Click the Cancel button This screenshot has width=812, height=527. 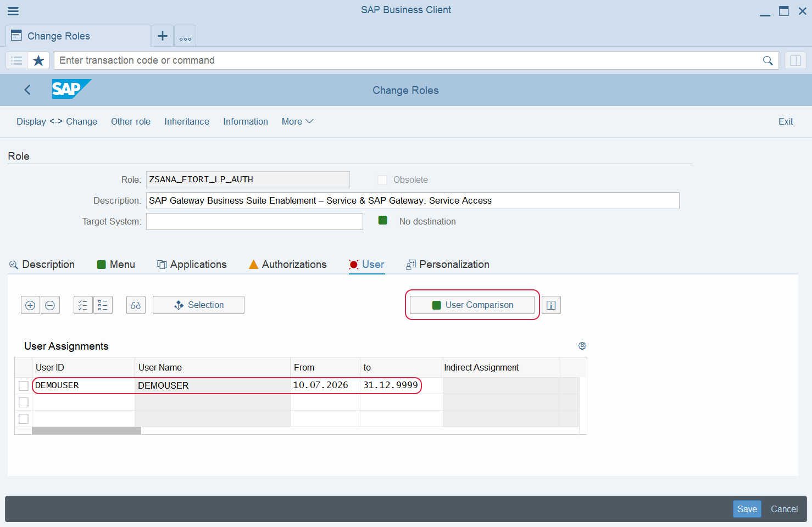(x=785, y=509)
